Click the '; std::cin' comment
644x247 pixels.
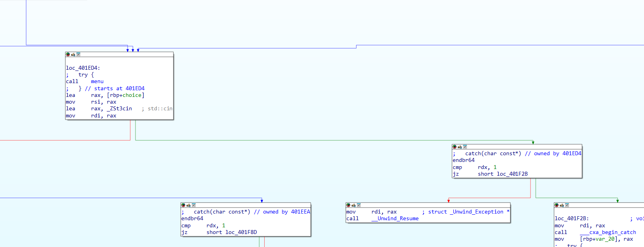(x=157, y=109)
